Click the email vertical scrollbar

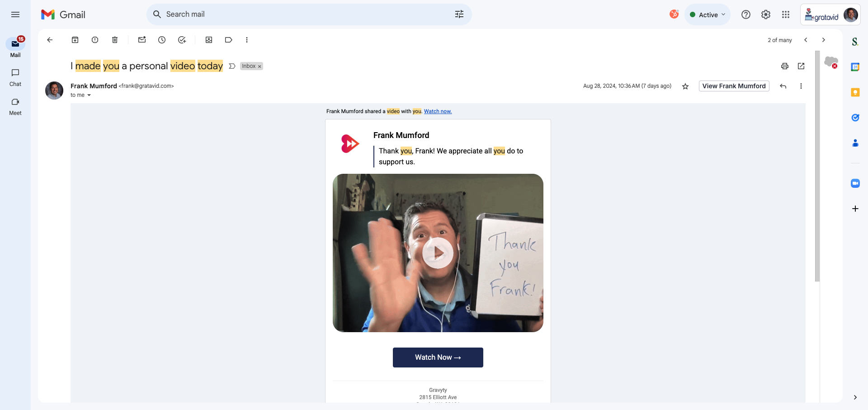tap(817, 166)
